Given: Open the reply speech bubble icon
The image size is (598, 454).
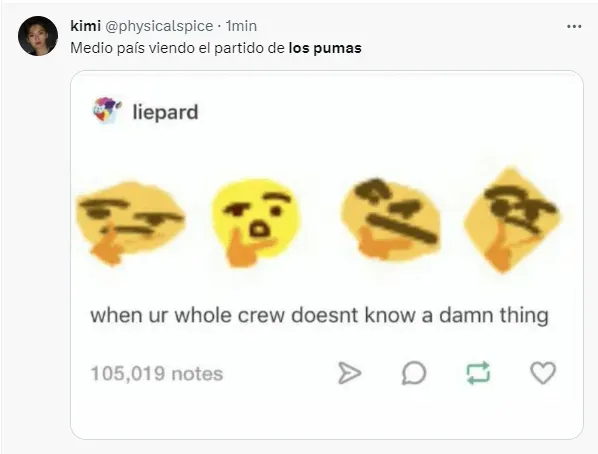Looking at the screenshot, I should point(414,373).
